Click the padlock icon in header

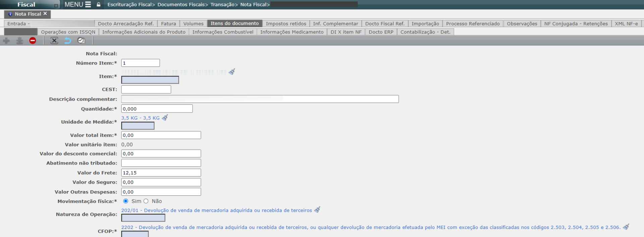[x=99, y=5]
